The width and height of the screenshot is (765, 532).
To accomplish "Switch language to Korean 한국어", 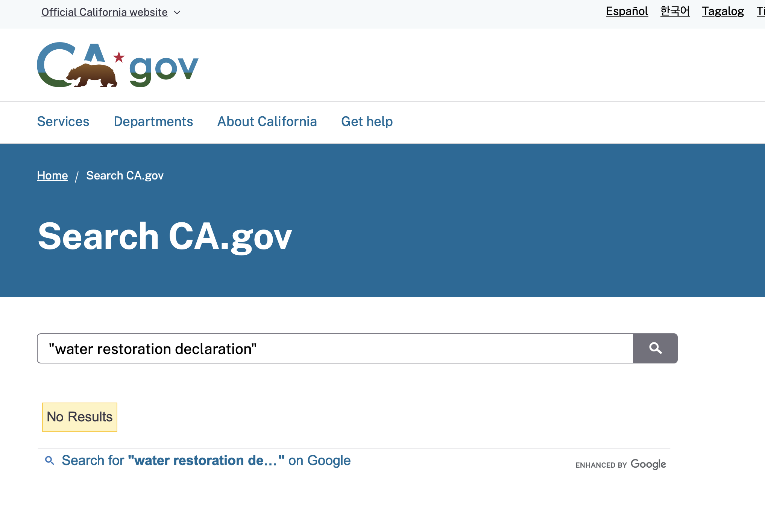I will (x=675, y=11).
